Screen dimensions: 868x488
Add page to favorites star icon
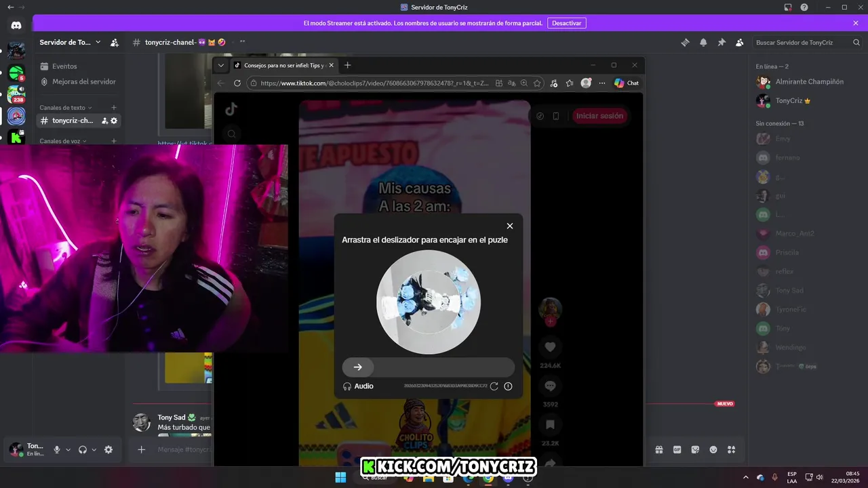[537, 83]
